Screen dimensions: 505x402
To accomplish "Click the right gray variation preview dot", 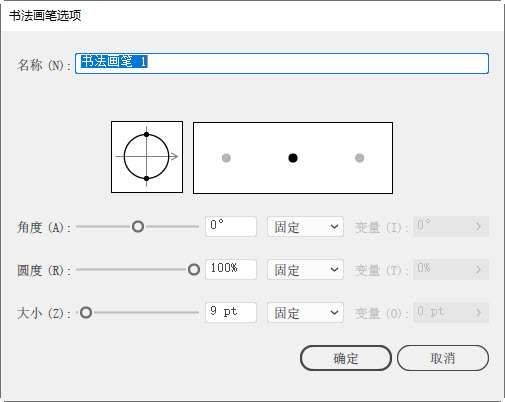I will pos(359,158).
